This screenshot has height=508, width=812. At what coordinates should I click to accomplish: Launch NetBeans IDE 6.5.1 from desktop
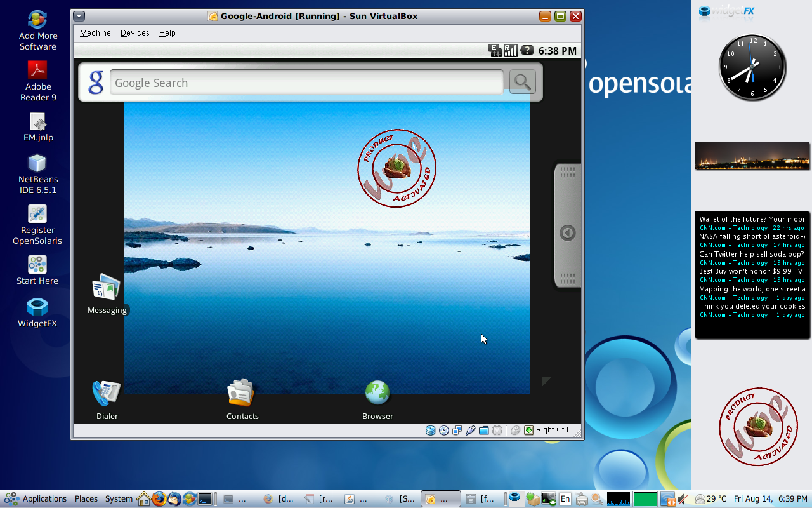point(37,174)
